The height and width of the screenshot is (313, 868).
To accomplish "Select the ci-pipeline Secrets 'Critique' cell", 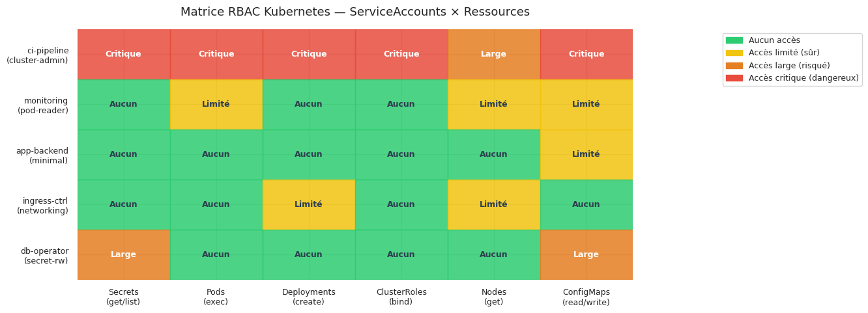I will pos(123,54).
